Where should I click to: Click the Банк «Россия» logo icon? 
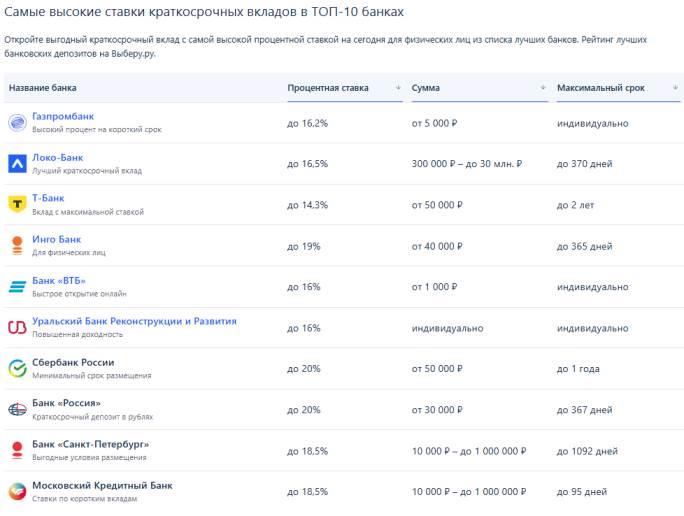tap(17, 409)
